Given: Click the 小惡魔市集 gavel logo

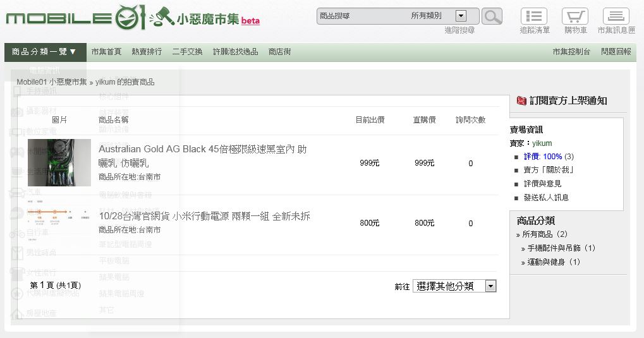Looking at the screenshot, I should (x=204, y=18).
